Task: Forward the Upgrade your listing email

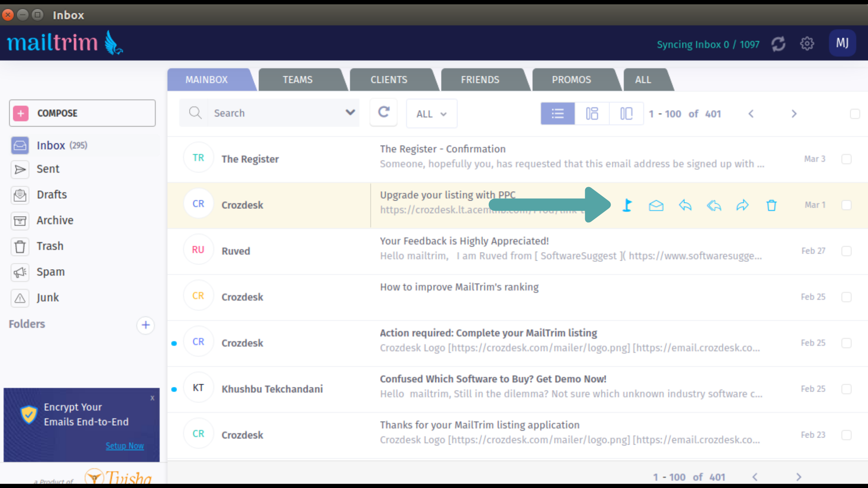Action: [x=742, y=205]
